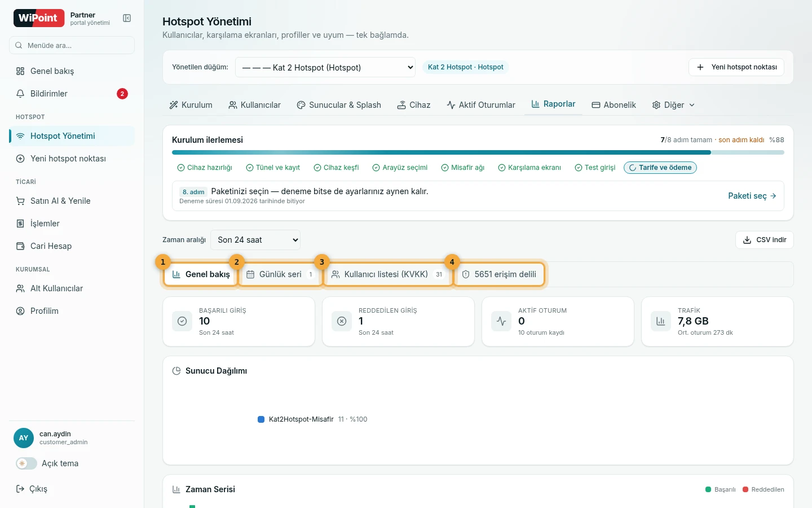This screenshot has width=812, height=508.
Task: Open the Bildirimler bell icon
Action: pos(20,94)
